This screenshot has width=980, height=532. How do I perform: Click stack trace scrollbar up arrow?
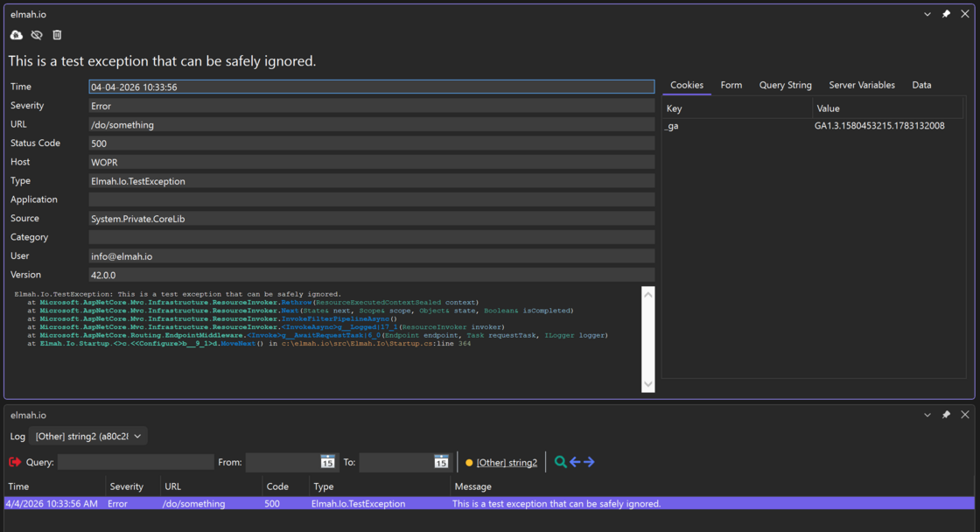[x=648, y=295]
